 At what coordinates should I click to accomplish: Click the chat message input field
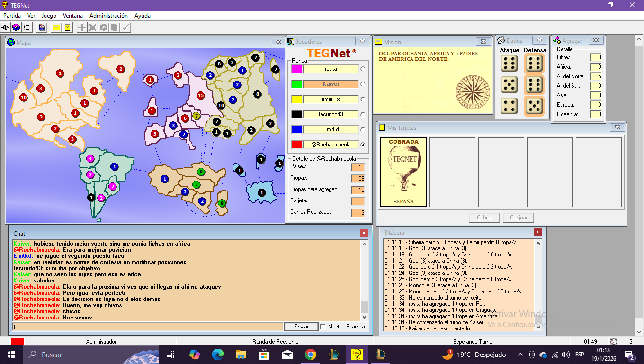[147, 327]
